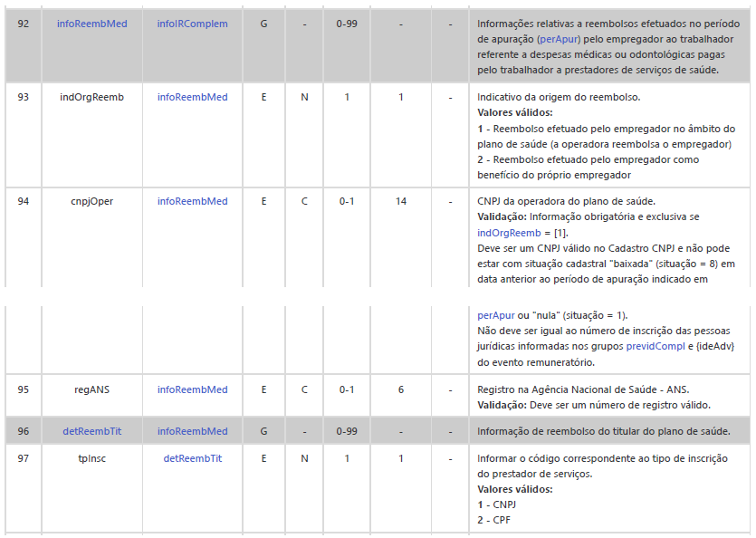Open detReembTit link in tpInsc row
The height and width of the screenshot is (538, 756).
[192, 458]
